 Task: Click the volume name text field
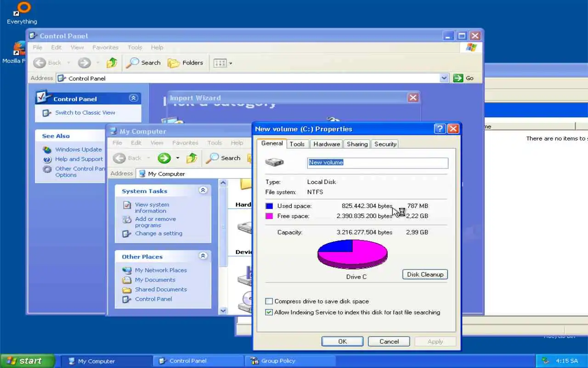point(378,162)
